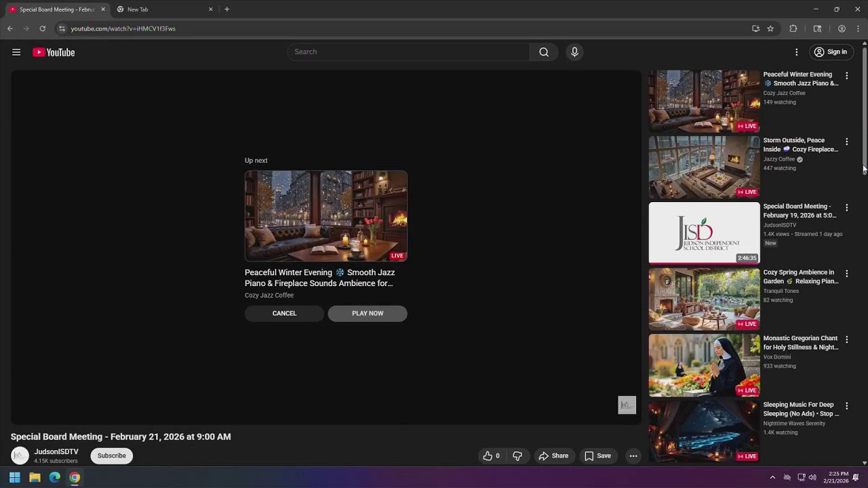The height and width of the screenshot is (488, 868).
Task: Open the JudsonISDTV channel name link
Action: pos(56,451)
